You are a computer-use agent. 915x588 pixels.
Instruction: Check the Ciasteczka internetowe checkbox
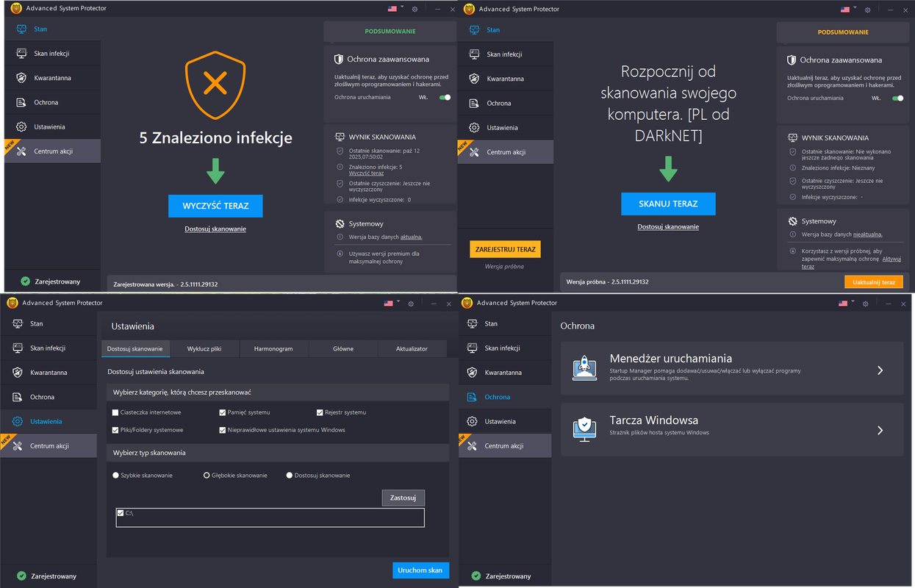[115, 412]
